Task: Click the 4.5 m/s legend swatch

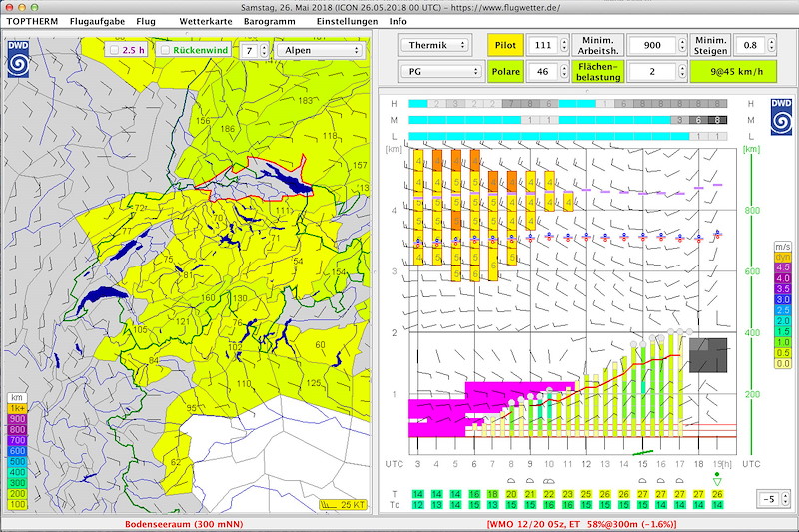Action: pyautogui.click(x=783, y=267)
